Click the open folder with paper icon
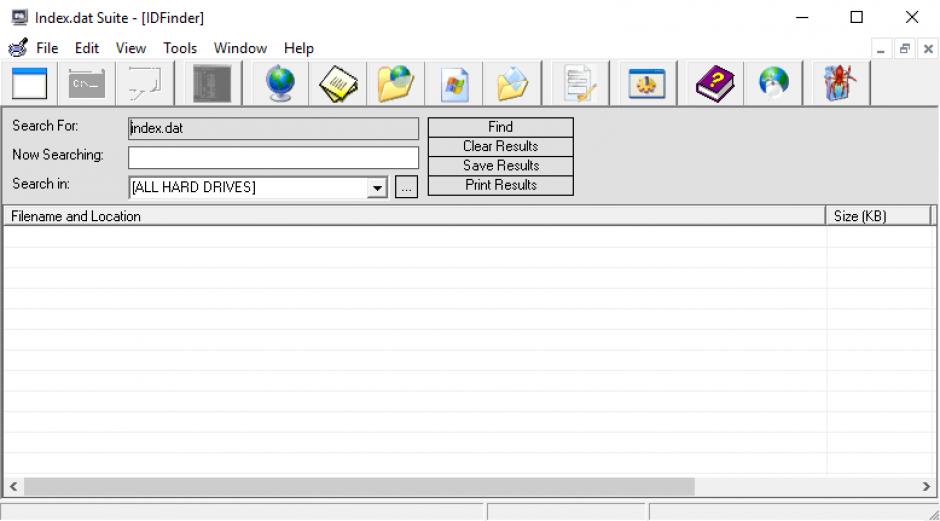The height and width of the screenshot is (521, 940). (513, 83)
